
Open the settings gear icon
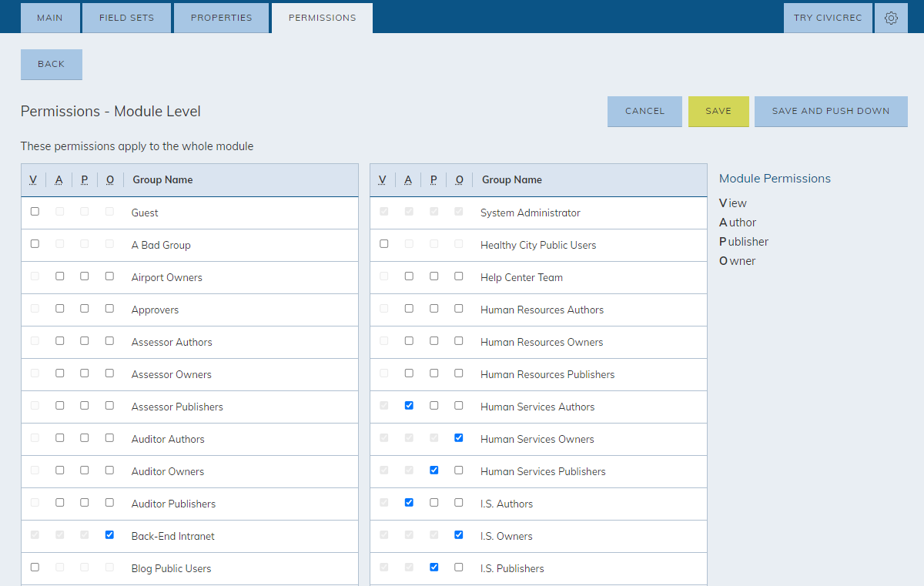891,18
